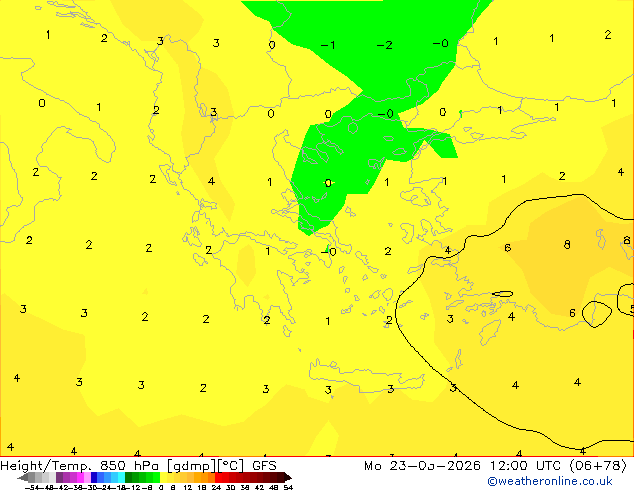Pick the yellow swatch in the temperature legend

click(163, 477)
